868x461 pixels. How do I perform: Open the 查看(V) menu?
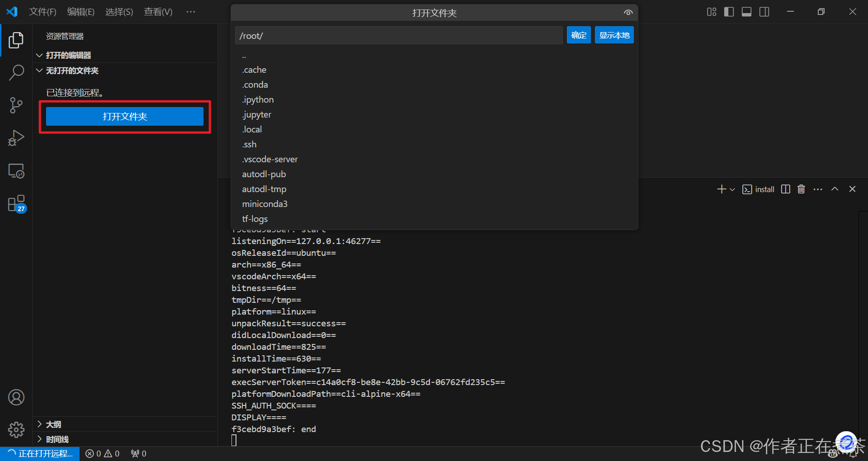tap(157, 12)
